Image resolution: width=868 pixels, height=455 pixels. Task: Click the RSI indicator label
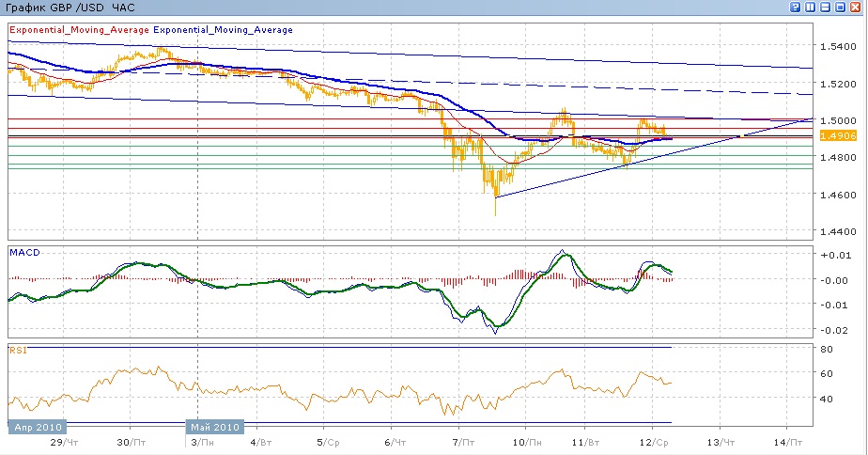(17, 350)
